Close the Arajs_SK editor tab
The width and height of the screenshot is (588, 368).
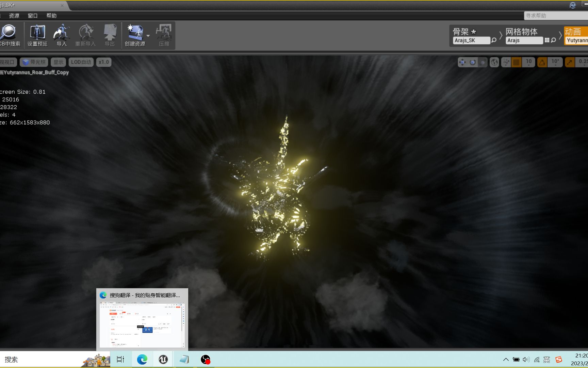[x=62, y=5]
